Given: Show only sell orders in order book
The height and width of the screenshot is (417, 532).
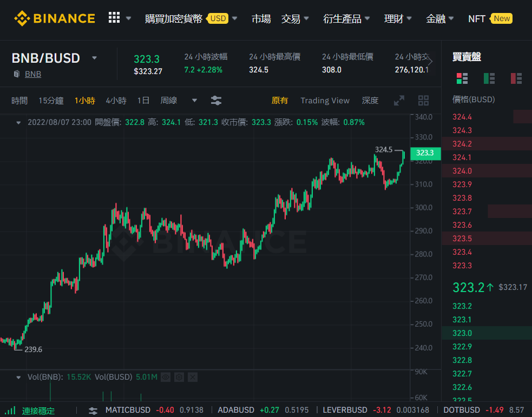Looking at the screenshot, I should 516,78.
